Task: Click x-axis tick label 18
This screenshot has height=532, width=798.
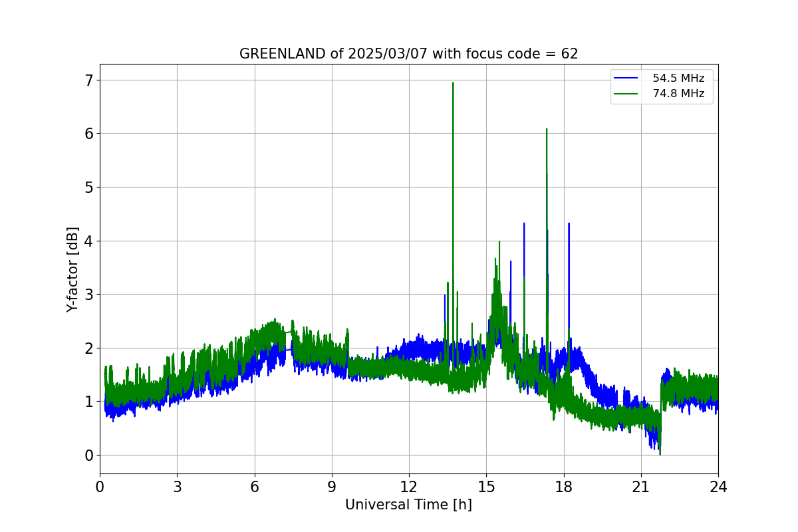Action: (563, 487)
